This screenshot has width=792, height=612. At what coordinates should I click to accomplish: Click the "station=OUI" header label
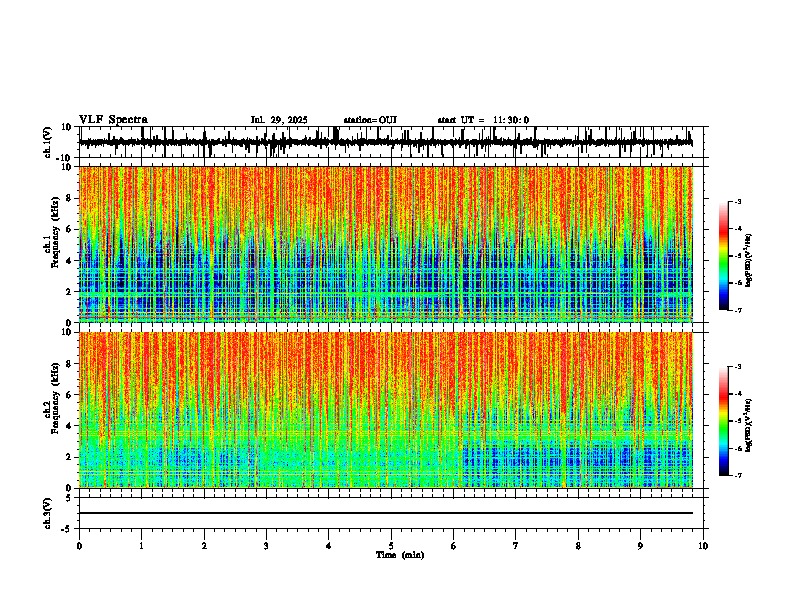pyautogui.click(x=370, y=120)
